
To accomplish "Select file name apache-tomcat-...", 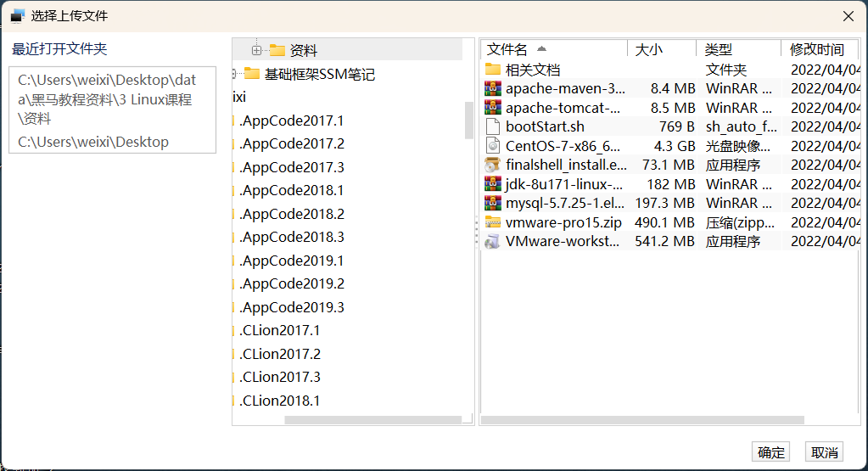I will tap(563, 108).
